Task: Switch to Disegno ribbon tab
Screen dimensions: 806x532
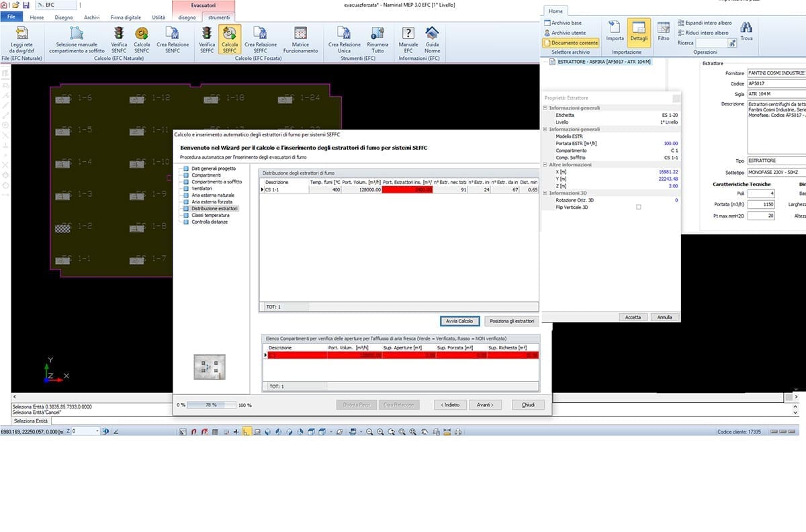Action: 64,17
